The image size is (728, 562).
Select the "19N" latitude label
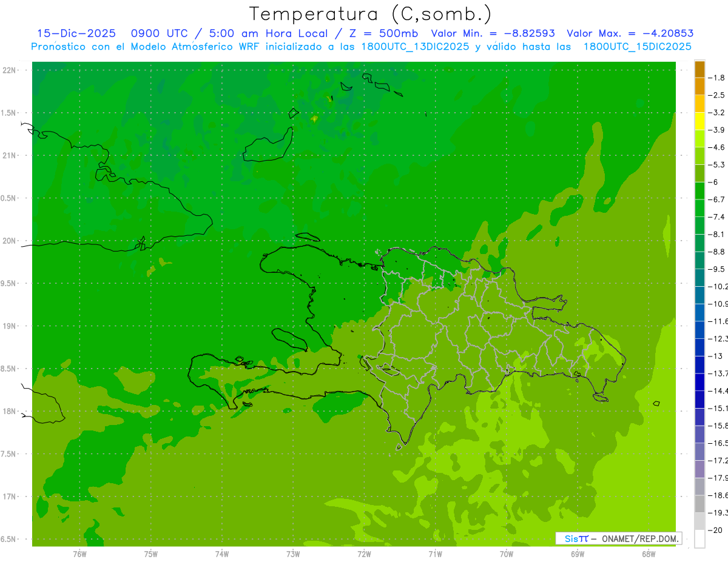tap(10, 326)
